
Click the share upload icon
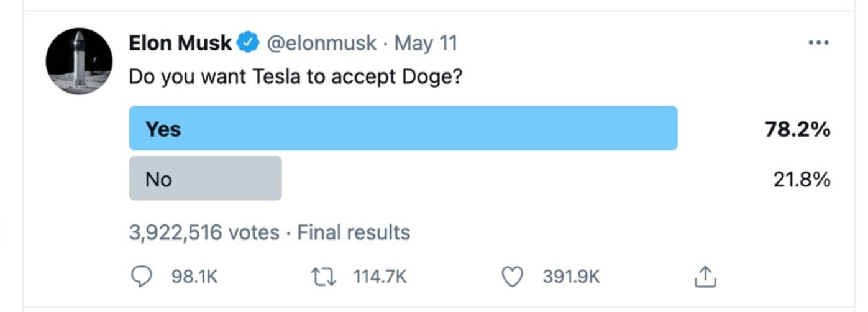[x=705, y=277]
